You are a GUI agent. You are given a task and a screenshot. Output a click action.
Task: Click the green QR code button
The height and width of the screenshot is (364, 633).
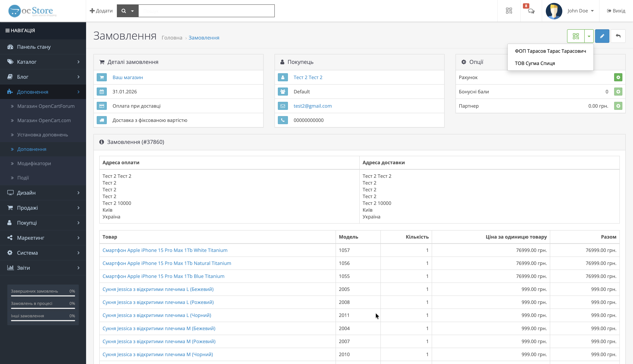[575, 36]
